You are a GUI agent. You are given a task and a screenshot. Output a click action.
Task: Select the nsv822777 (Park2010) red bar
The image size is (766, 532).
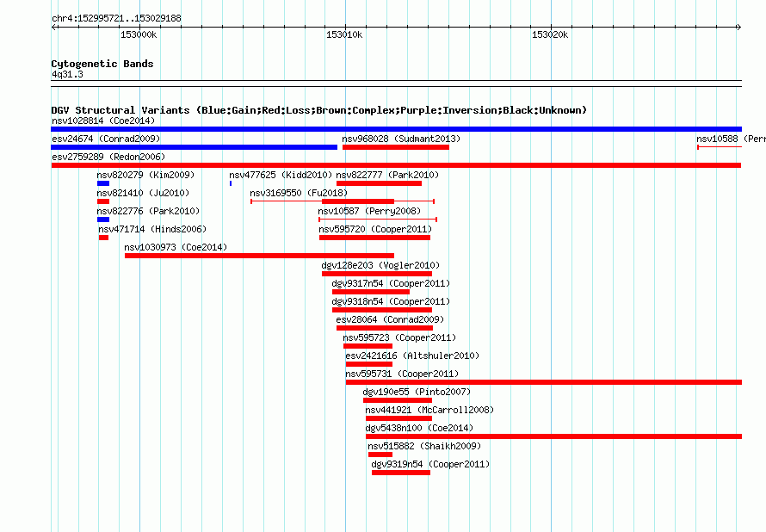tap(379, 183)
